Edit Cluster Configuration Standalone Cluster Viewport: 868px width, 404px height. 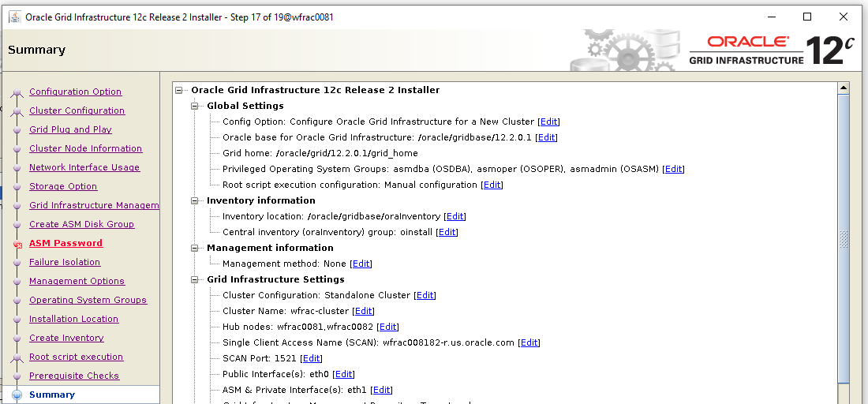click(x=425, y=296)
